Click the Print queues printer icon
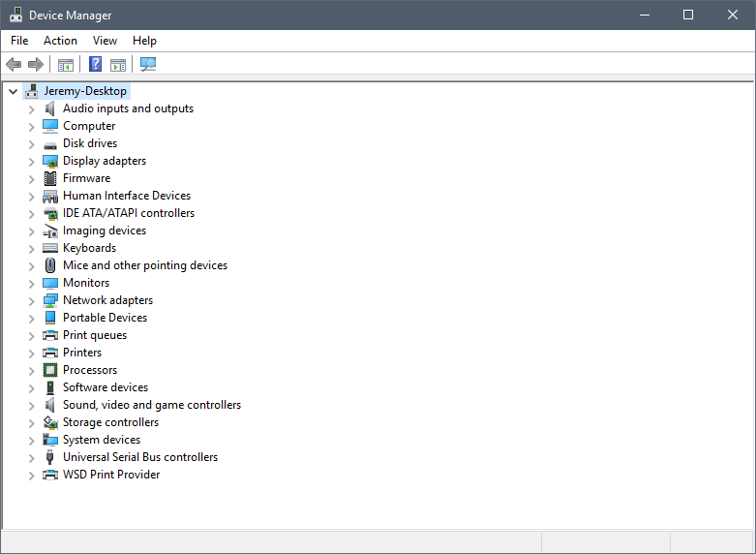 coord(50,335)
